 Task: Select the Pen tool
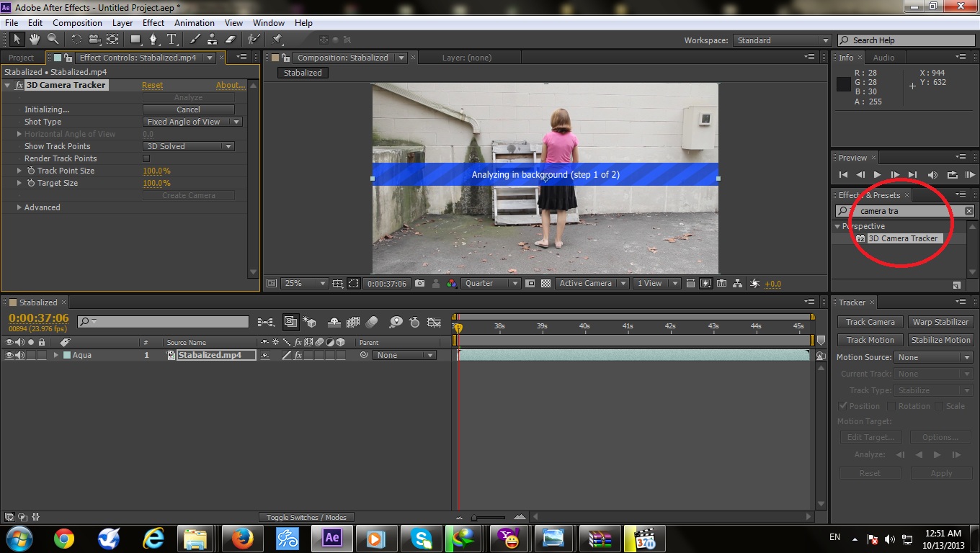pyautogui.click(x=154, y=40)
